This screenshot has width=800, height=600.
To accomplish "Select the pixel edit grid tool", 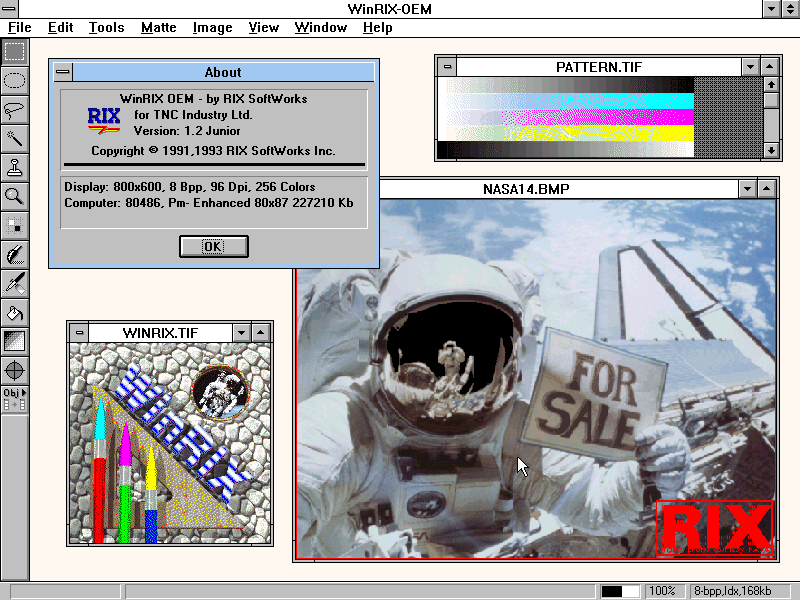I will pos(14,226).
